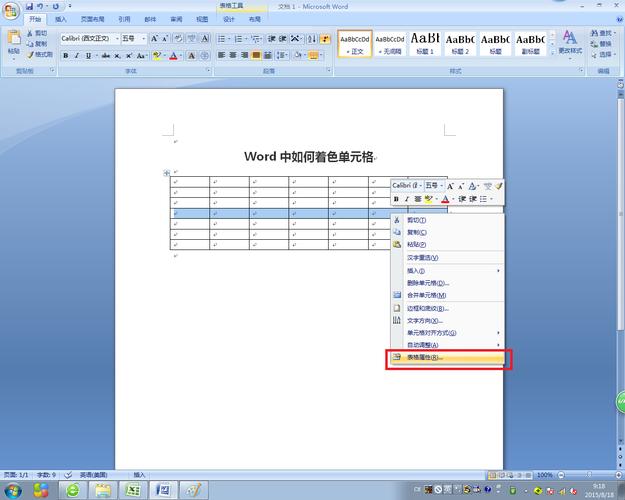Click Replace (替换) in Editing group
Viewport: 625px width, 500px height.
click(601, 44)
